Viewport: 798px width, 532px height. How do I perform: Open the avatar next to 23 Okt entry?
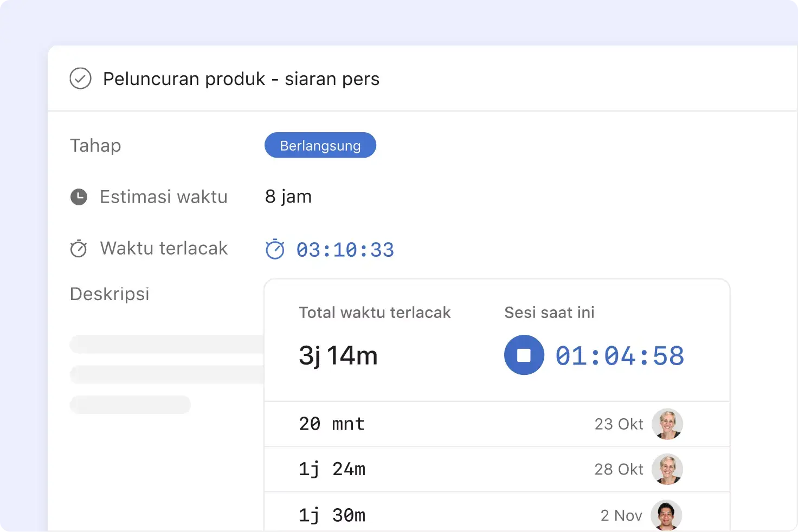click(667, 424)
